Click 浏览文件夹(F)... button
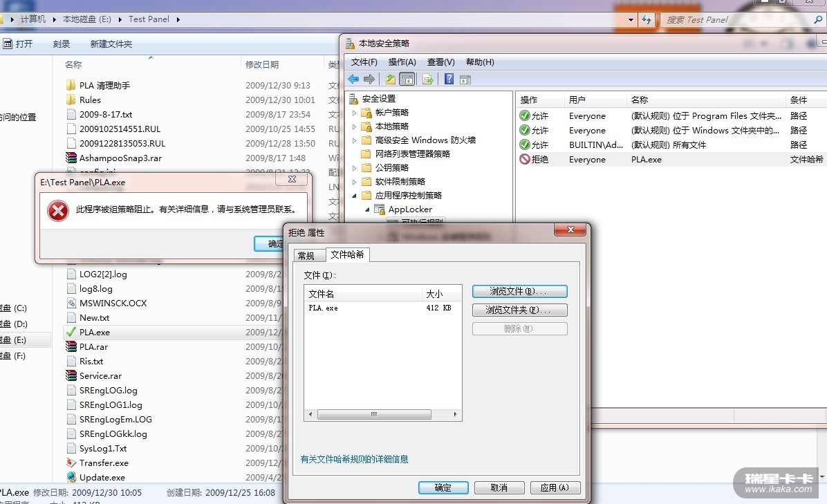 tap(519, 310)
